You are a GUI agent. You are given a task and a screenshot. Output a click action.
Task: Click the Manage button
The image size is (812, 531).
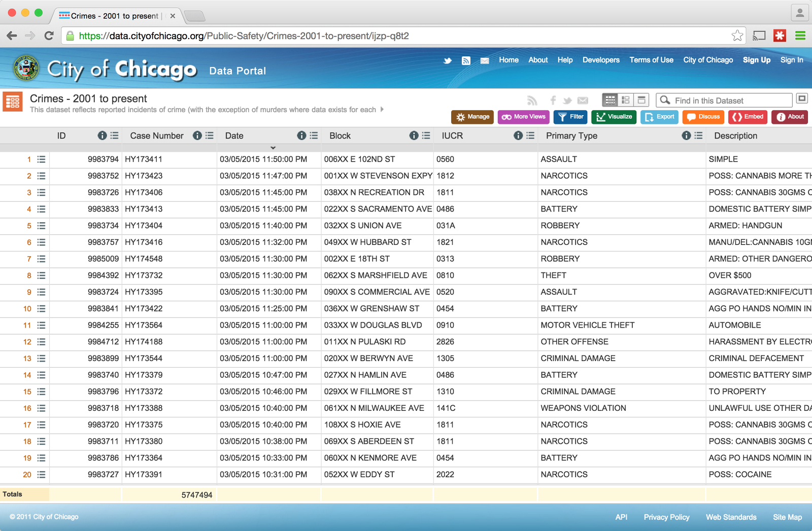click(x=472, y=117)
